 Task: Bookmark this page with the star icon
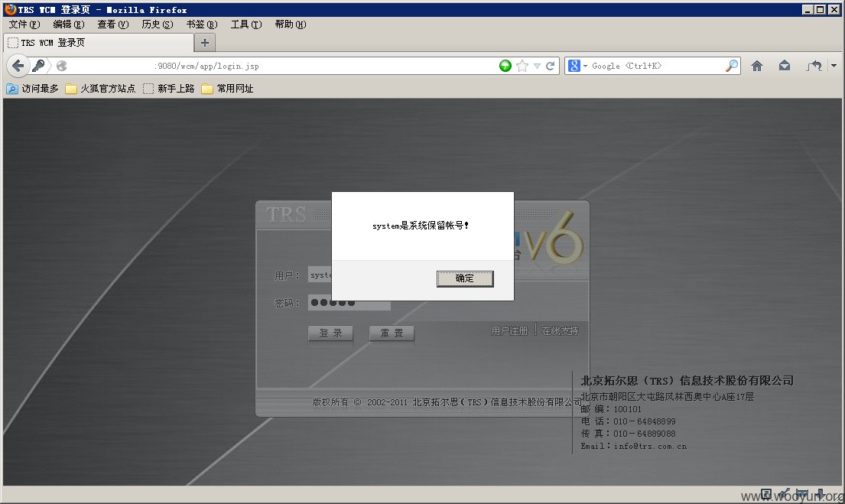click(x=522, y=66)
